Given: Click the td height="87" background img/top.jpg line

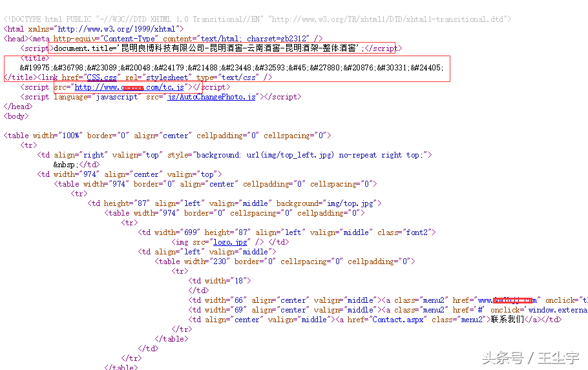Looking at the screenshot, I should (x=235, y=203).
